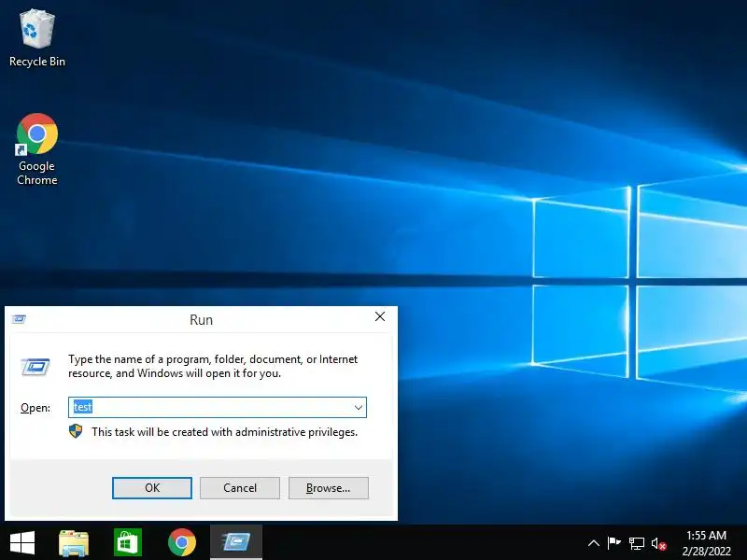The width and height of the screenshot is (747, 560).
Task: Click the Run program icon beside description
Action: coord(35,367)
